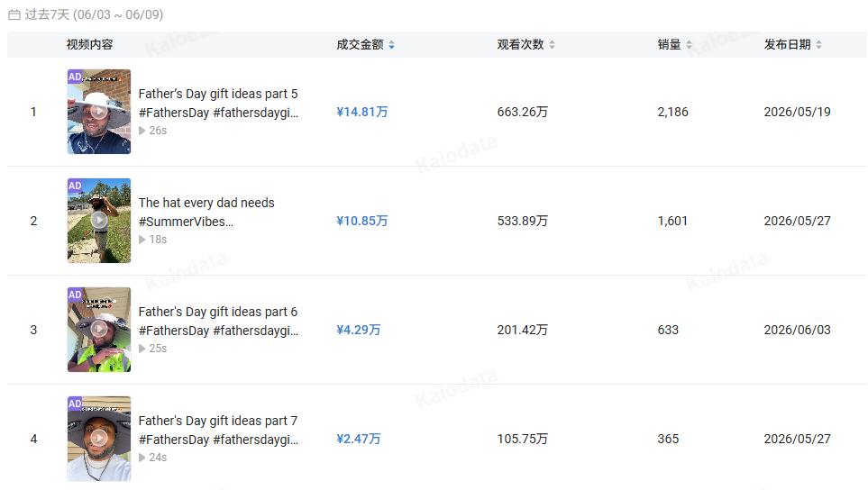The image size is (868, 490).
Task: Play the Father's Day gift ideas part 5 video
Action: 99,112
